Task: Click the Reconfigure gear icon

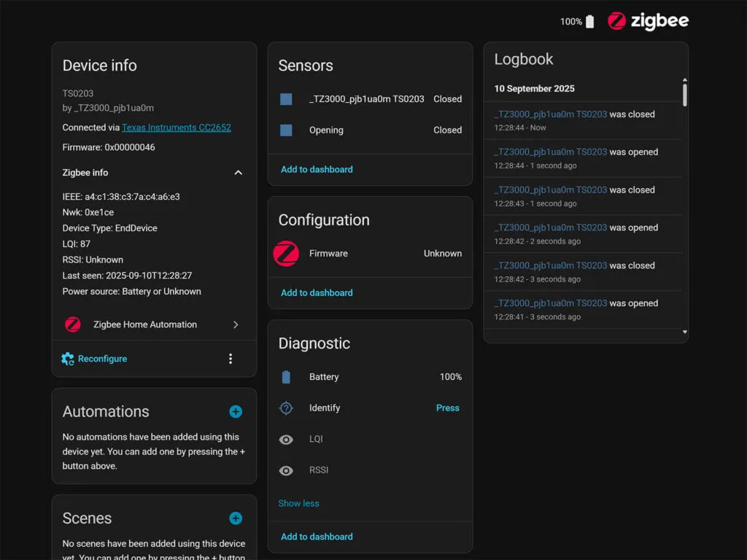Action: pos(68,359)
